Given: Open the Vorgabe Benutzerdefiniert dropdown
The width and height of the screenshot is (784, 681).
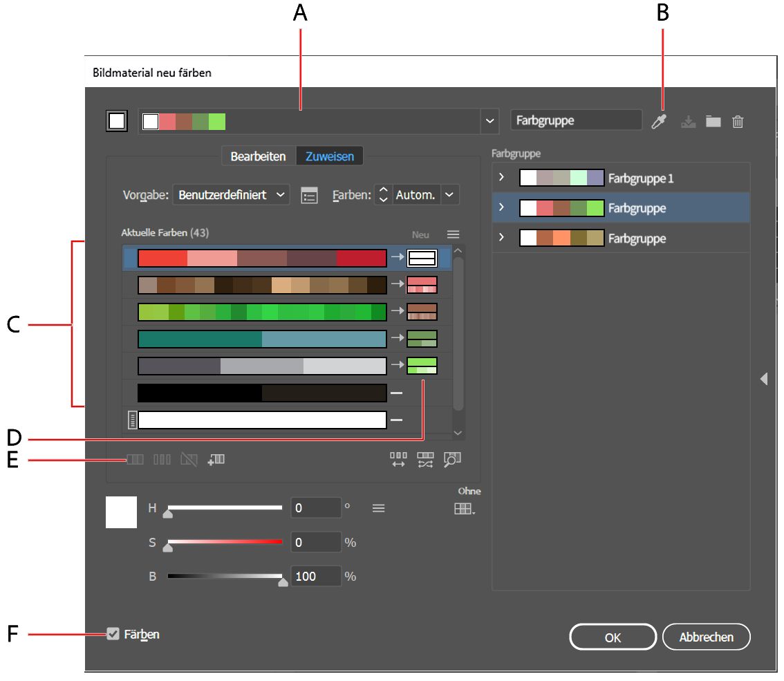Looking at the screenshot, I should click(231, 195).
